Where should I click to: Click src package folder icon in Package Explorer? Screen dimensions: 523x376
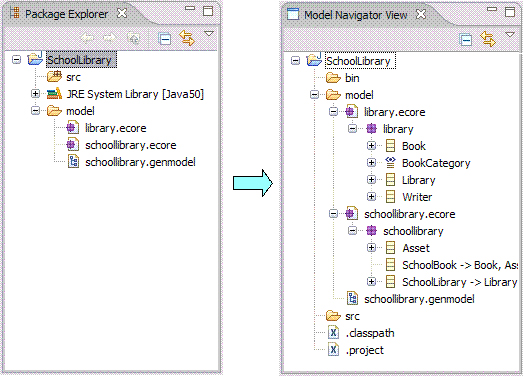54,76
